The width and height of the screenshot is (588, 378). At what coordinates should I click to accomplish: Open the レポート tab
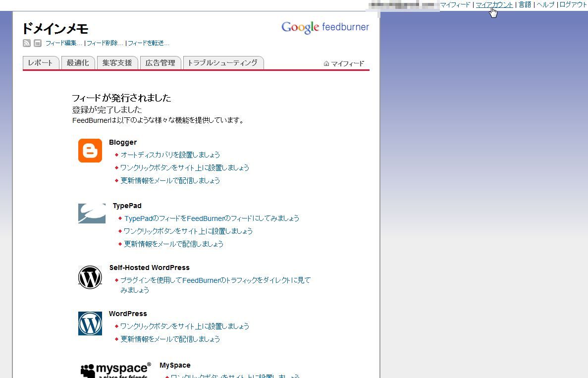tap(41, 62)
